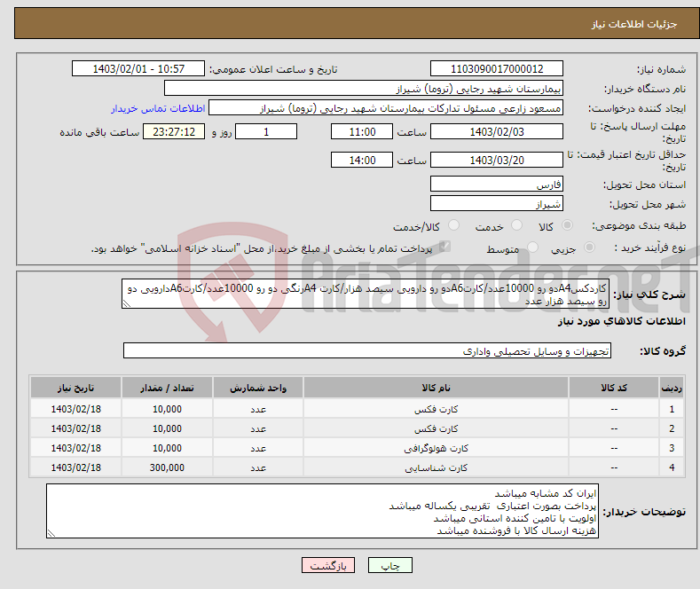Viewport: 700px width, 589px height.
Task: Click کارت فکس in row 1
Action: [x=436, y=409]
